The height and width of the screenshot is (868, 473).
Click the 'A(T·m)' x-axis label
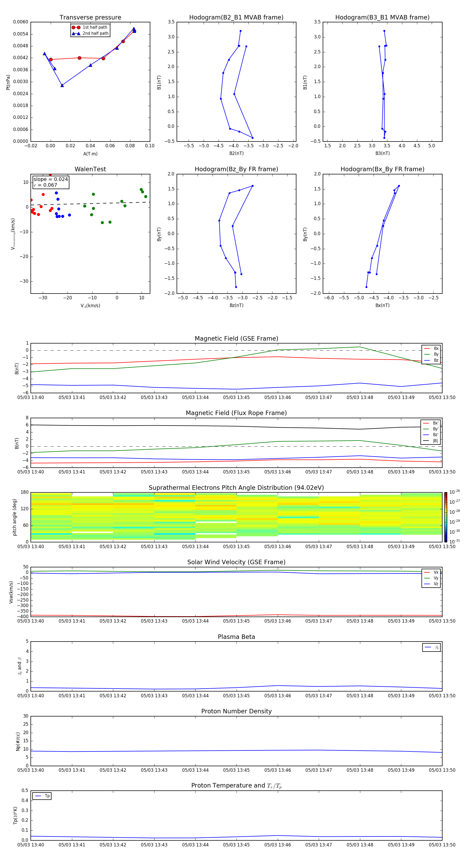point(90,154)
